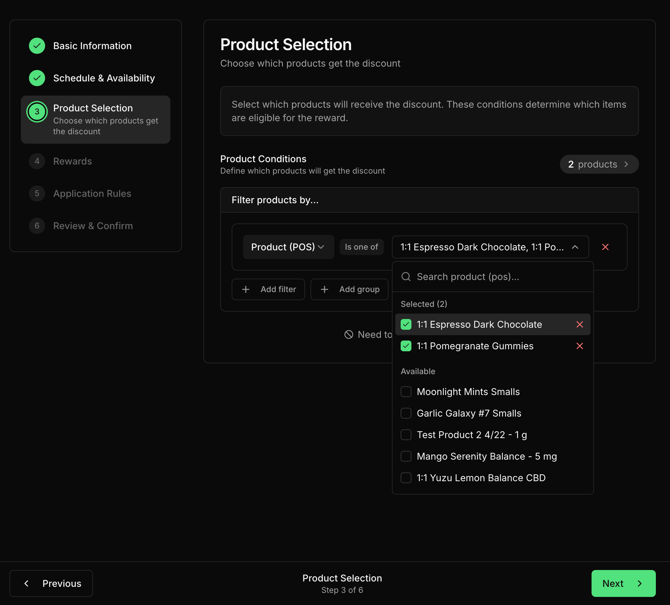The width and height of the screenshot is (670, 605).
Task: Click the chevron on the 2 products badge
Action: (x=626, y=164)
